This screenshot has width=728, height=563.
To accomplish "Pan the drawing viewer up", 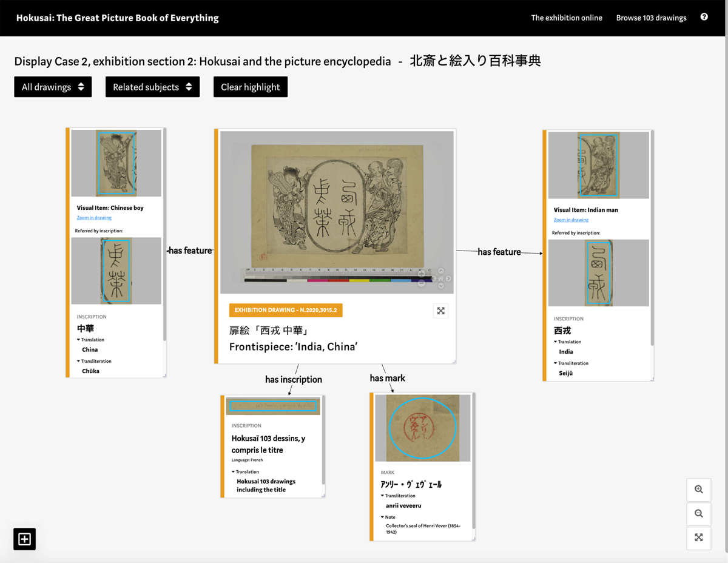I will (441, 271).
